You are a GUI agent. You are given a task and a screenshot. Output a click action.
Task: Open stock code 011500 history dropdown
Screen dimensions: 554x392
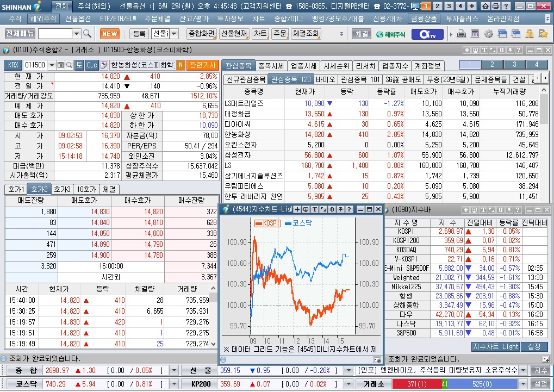click(52, 65)
